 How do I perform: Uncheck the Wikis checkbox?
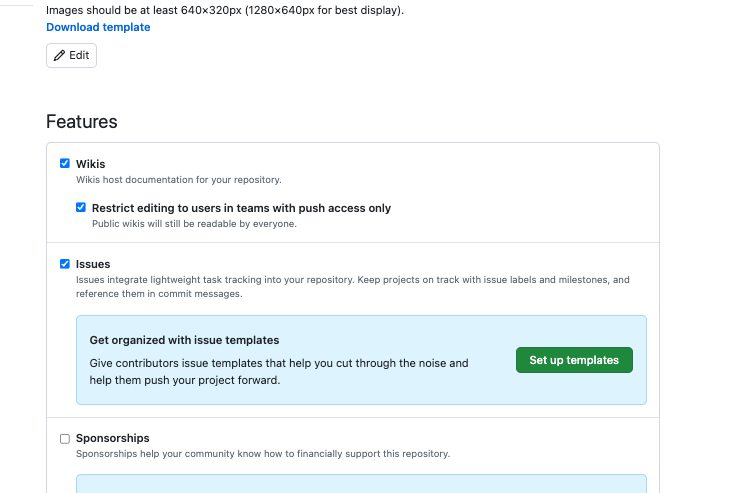pyautogui.click(x=65, y=163)
